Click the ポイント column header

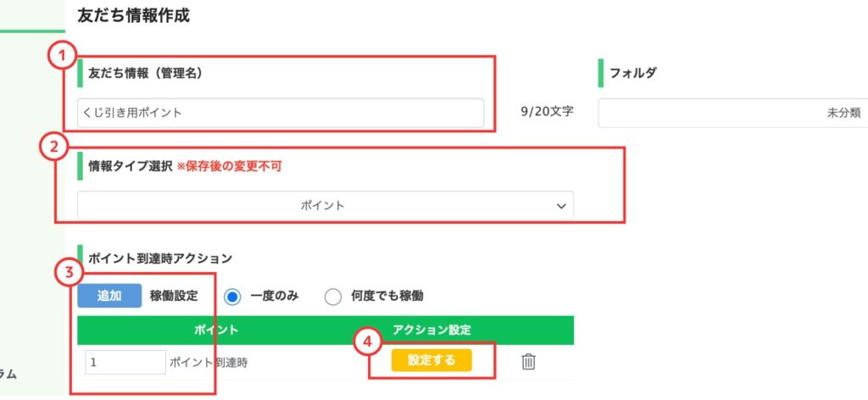(216, 331)
